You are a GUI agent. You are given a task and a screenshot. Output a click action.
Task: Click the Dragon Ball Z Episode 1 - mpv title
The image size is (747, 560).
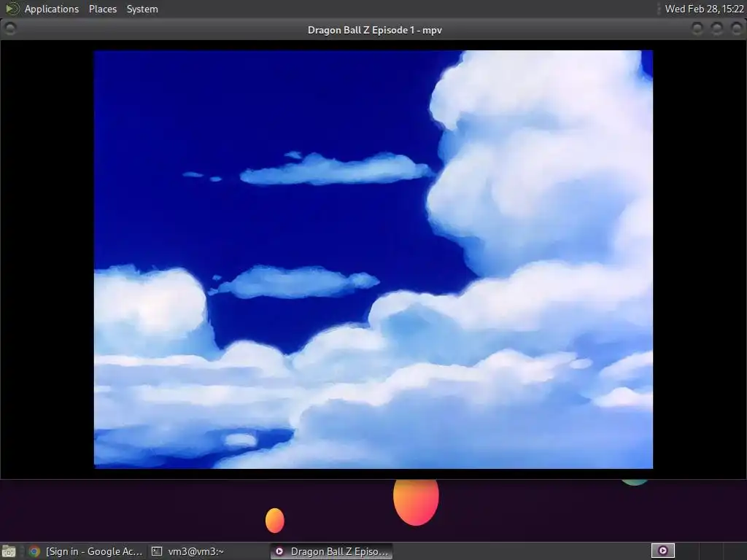(374, 30)
